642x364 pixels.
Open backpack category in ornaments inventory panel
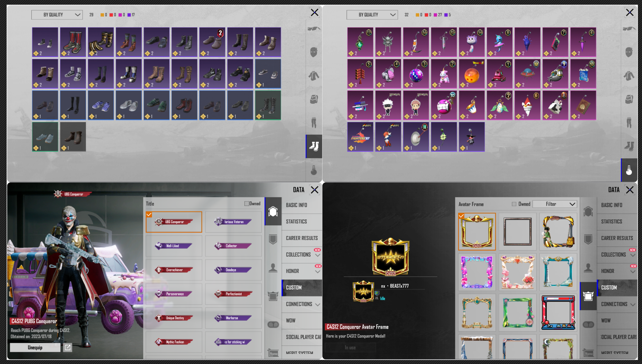[x=629, y=99]
